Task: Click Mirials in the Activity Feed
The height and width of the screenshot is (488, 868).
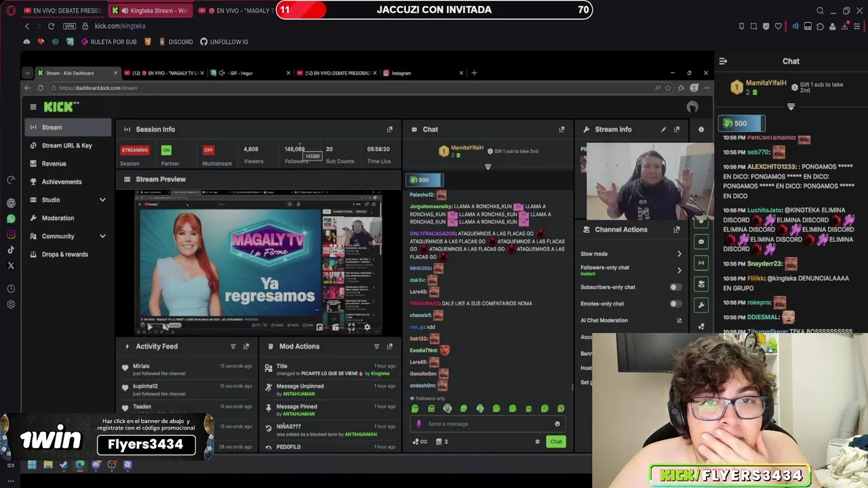Action: click(x=141, y=366)
